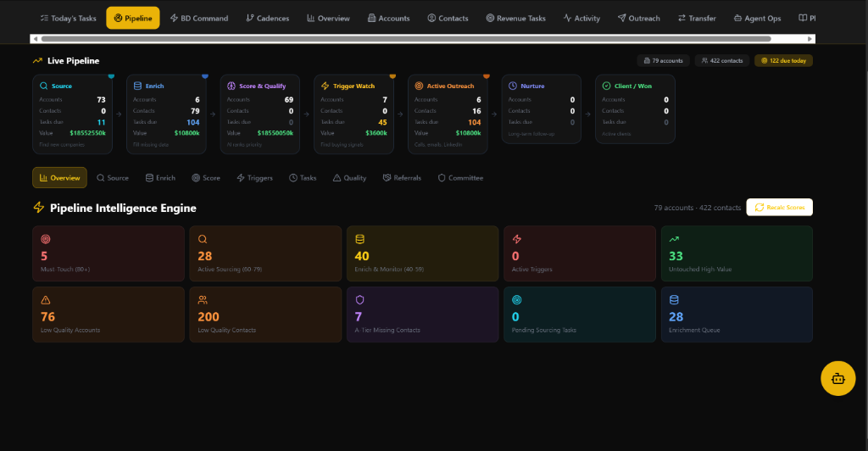
Task: Click the Low Quality Accounts warning icon
Action: pyautogui.click(x=46, y=300)
